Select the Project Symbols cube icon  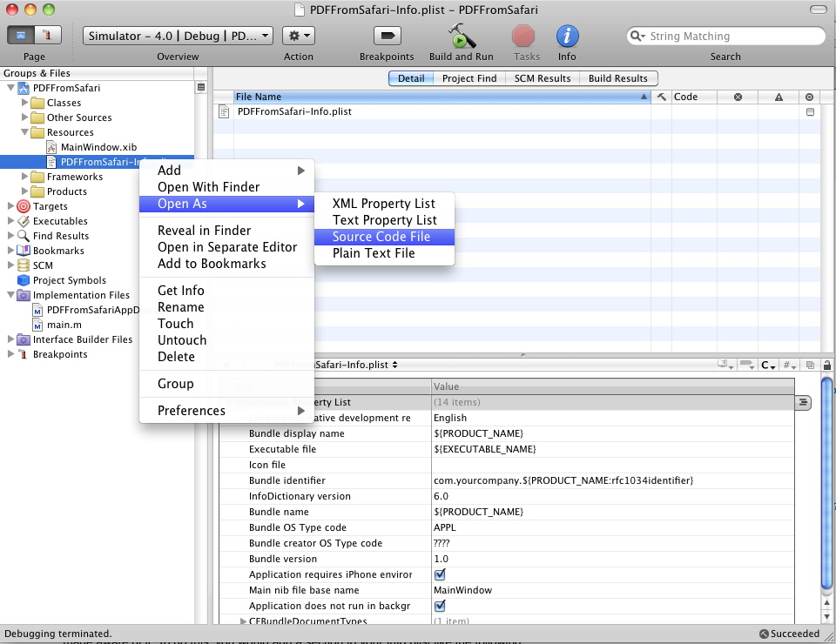pyautogui.click(x=24, y=280)
